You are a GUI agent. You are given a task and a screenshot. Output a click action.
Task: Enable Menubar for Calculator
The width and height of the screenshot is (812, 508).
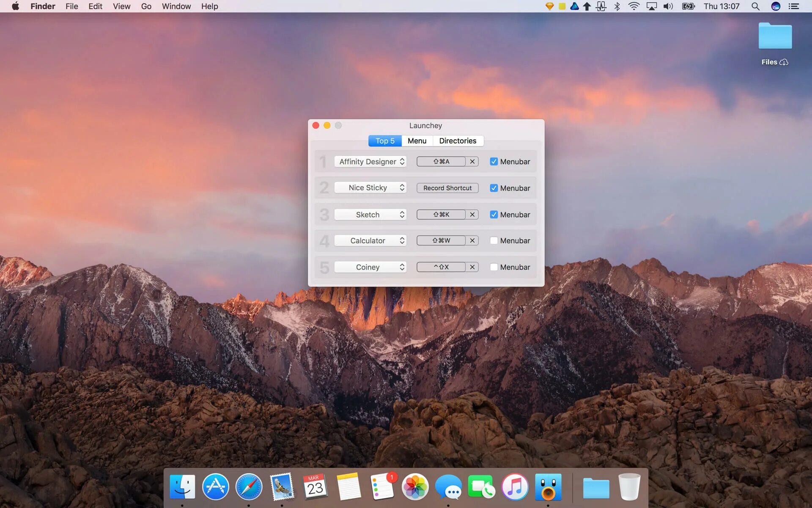coord(494,240)
